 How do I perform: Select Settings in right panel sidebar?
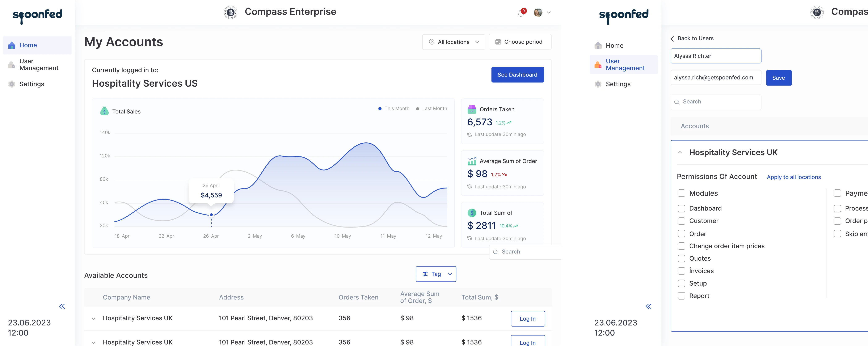(618, 84)
